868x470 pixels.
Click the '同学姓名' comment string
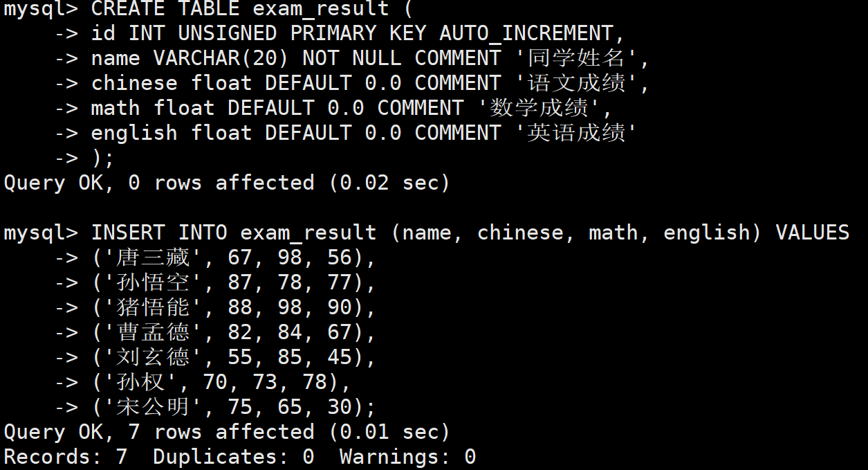pyautogui.click(x=576, y=58)
